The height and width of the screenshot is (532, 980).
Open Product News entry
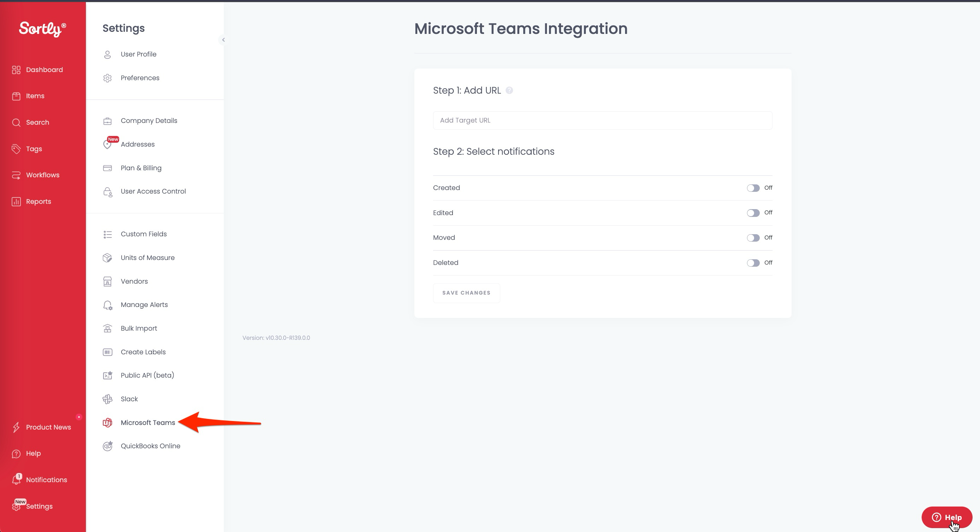tap(48, 427)
